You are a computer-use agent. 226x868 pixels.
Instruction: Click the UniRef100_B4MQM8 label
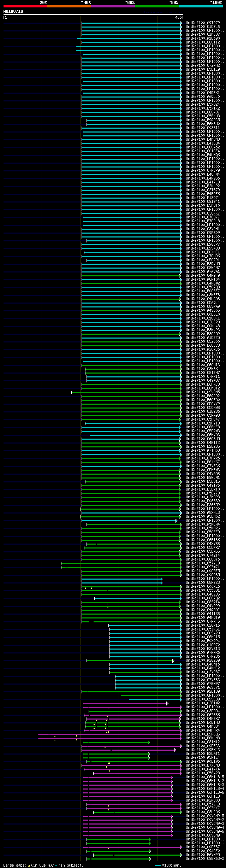click(203, 139)
